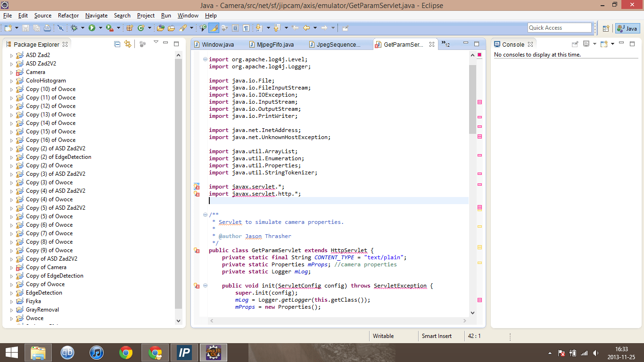Toggle Show Whitespace Characters icon
Viewport: 644px width, 362px height.
coord(246,27)
